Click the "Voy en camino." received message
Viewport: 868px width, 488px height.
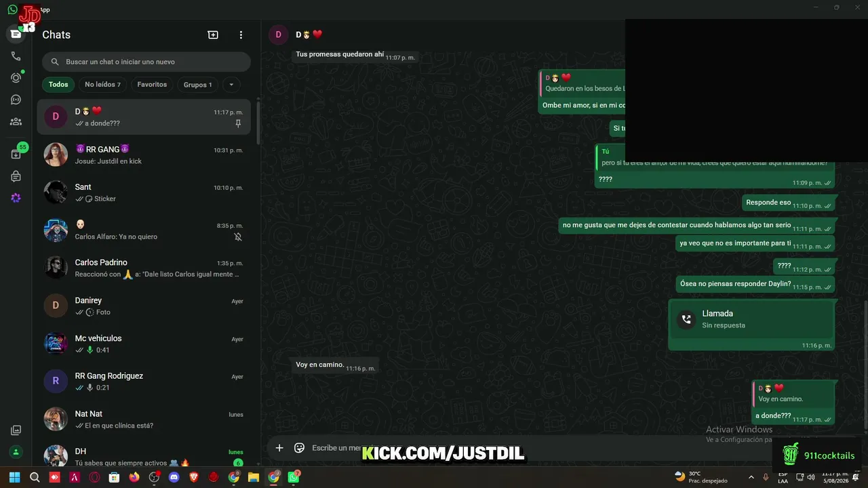pos(334,365)
